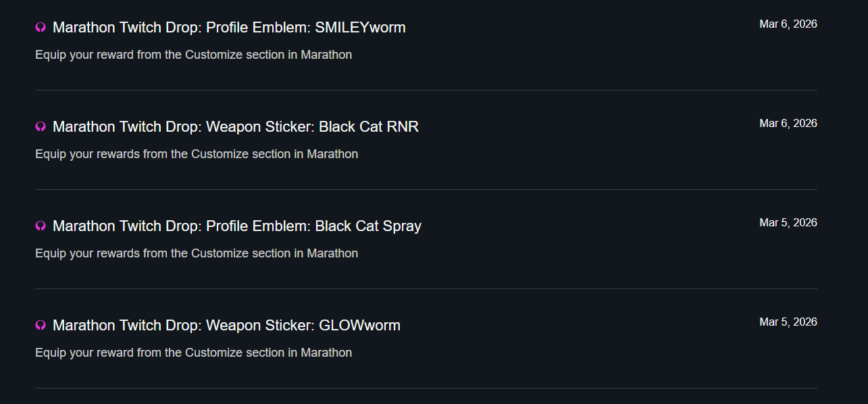Image resolution: width=868 pixels, height=404 pixels.
Task: Open the Weapon Sticker: Black Cat RNR title
Action: coord(236,127)
